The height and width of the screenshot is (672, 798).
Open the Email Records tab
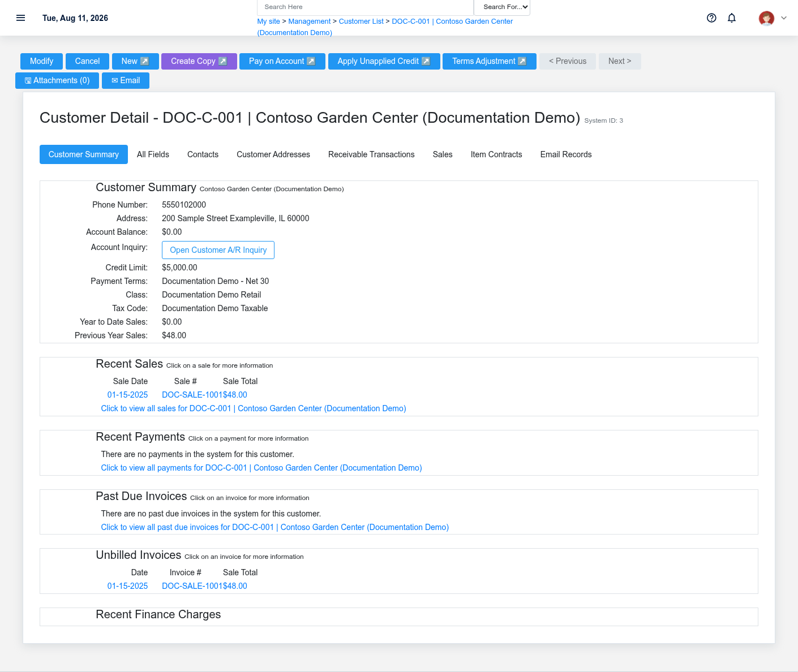point(566,154)
